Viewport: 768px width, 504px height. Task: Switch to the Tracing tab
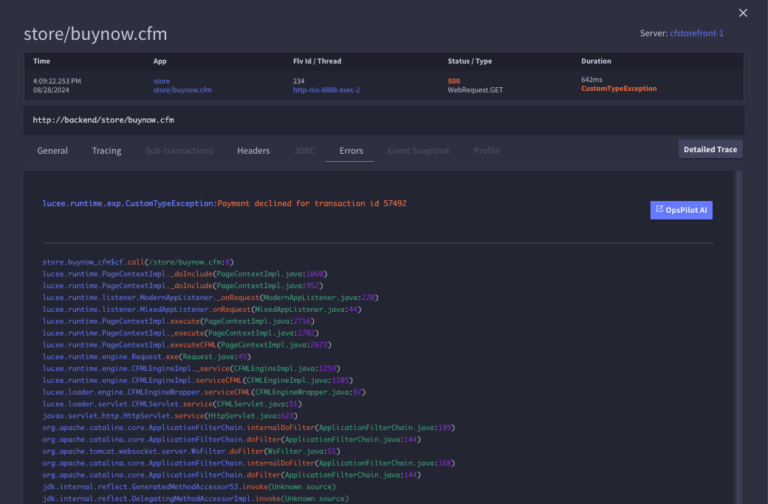[x=106, y=151]
